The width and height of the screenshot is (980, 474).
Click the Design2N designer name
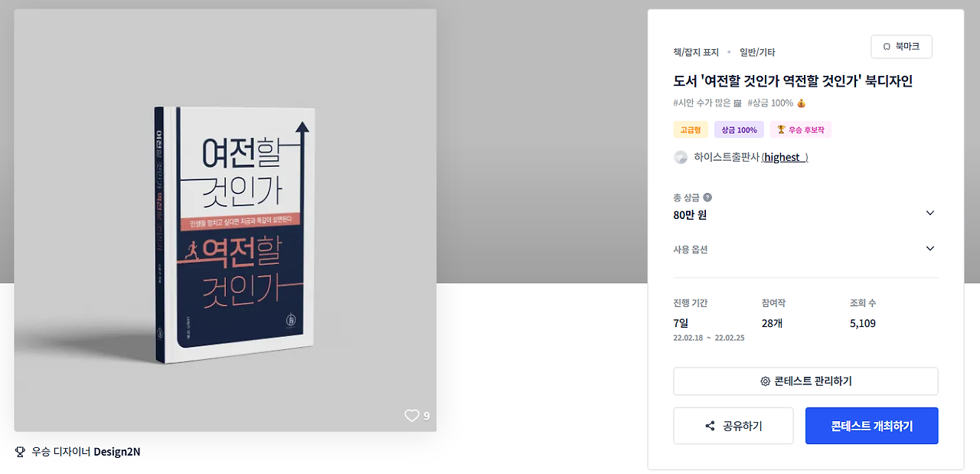pyautogui.click(x=117, y=452)
